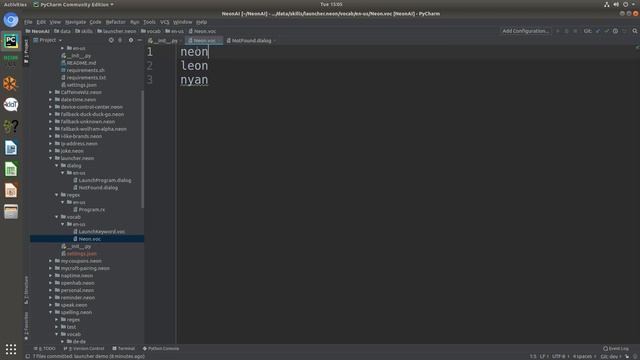Image resolution: width=640 pixels, height=360 pixels.
Task: Click the Run icon in toolbar
Action: pyautogui.click(x=558, y=31)
